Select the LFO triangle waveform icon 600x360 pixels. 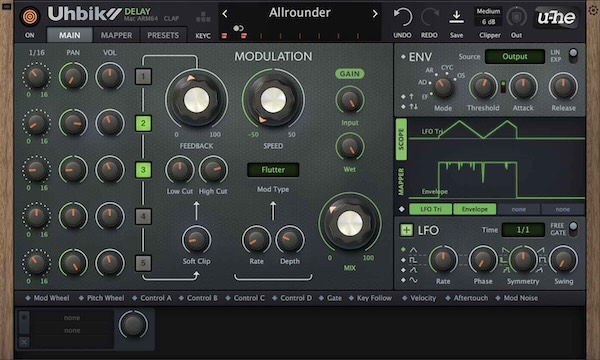[x=413, y=250]
